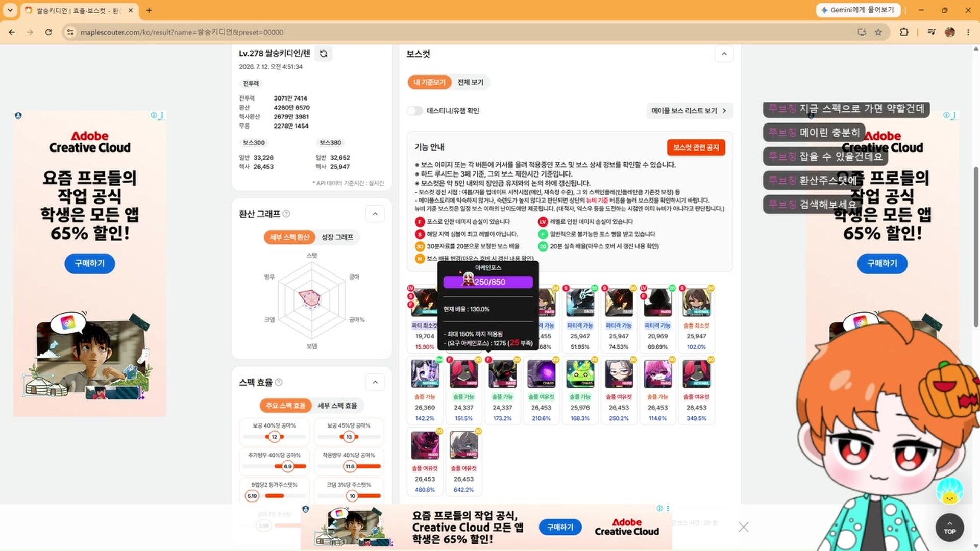Click the Gemini에게 물어보기 button
980x551 pixels.
point(858,10)
